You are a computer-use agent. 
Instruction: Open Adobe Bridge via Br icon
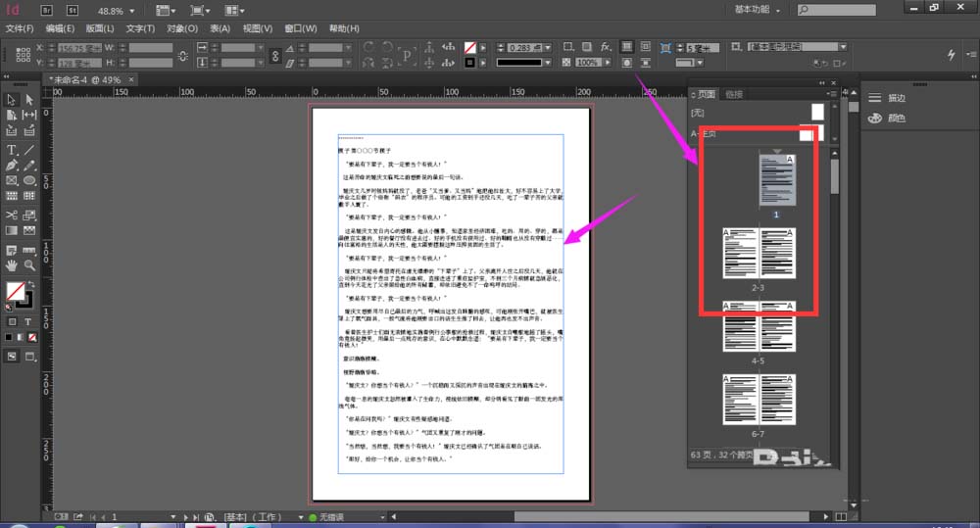47,11
